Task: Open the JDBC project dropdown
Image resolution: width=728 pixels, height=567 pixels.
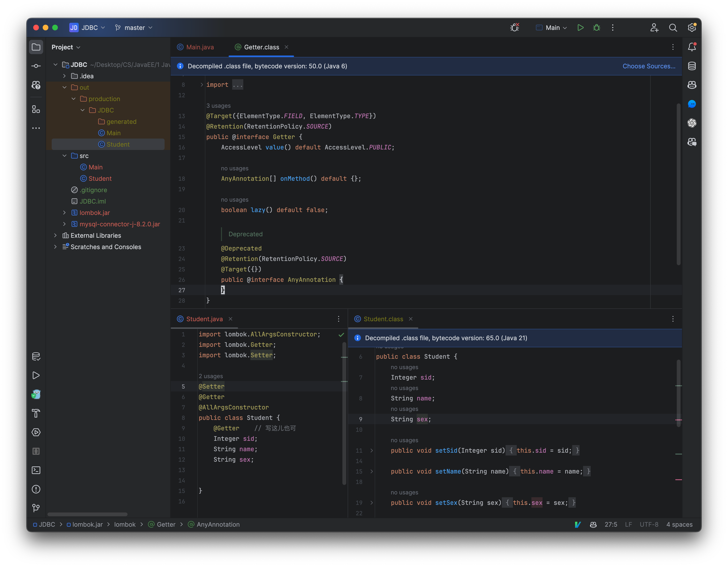Action: point(87,28)
